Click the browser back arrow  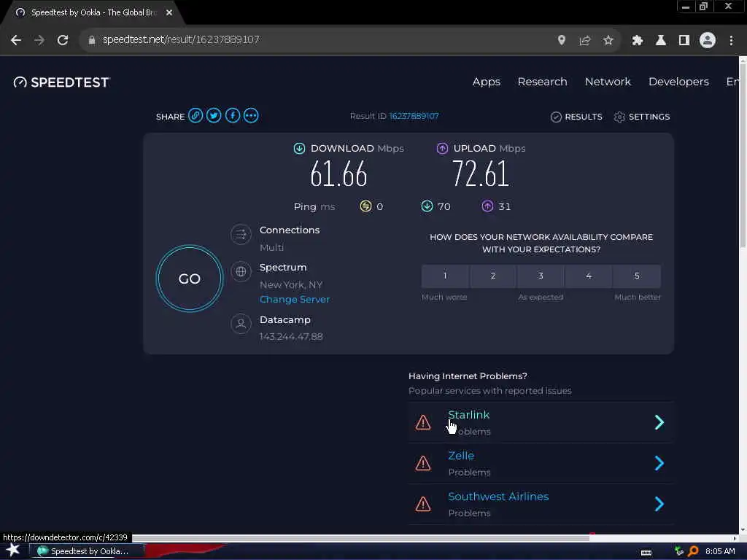tap(16, 40)
